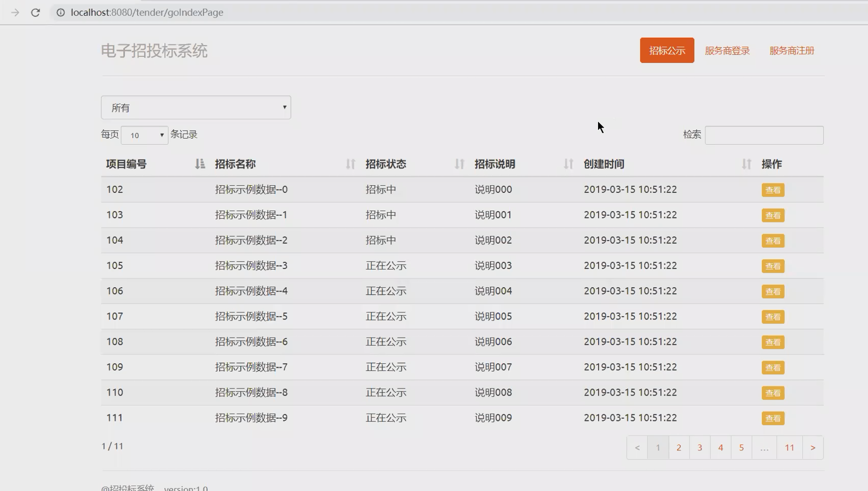Click the browser address bar URL
The image size is (868, 491).
147,12
